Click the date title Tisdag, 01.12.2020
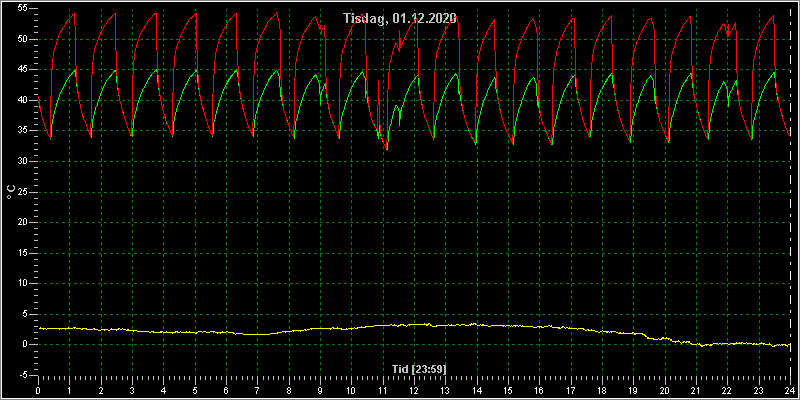The image size is (800, 400). tap(399, 19)
